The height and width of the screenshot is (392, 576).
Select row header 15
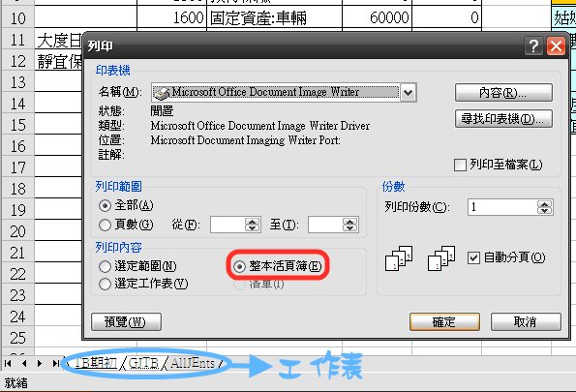click(x=17, y=125)
